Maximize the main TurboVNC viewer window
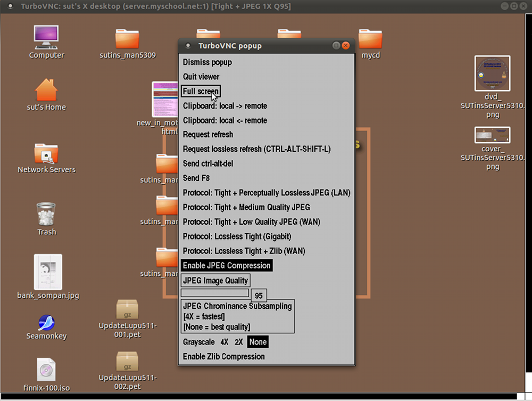This screenshot has height=401, width=532. [x=514, y=6]
